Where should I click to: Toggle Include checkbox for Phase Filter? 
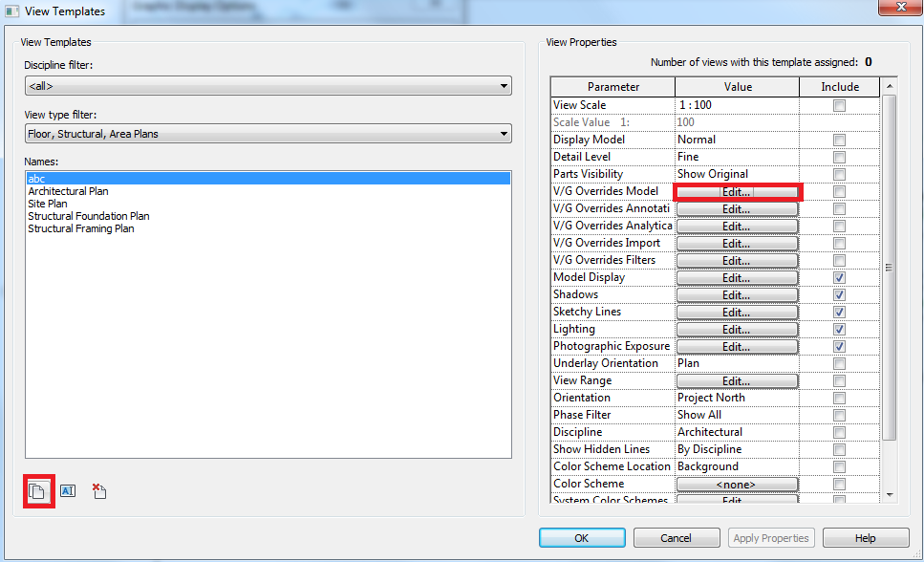click(839, 415)
